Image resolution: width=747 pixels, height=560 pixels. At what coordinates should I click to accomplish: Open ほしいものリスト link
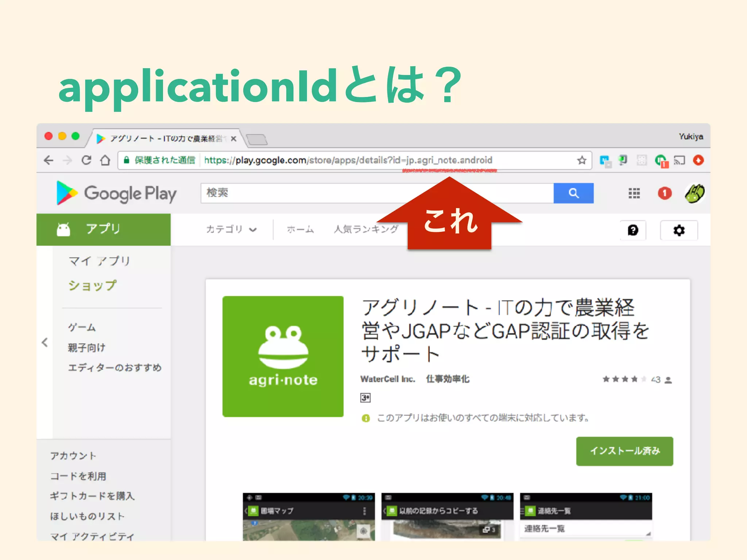pos(88,516)
